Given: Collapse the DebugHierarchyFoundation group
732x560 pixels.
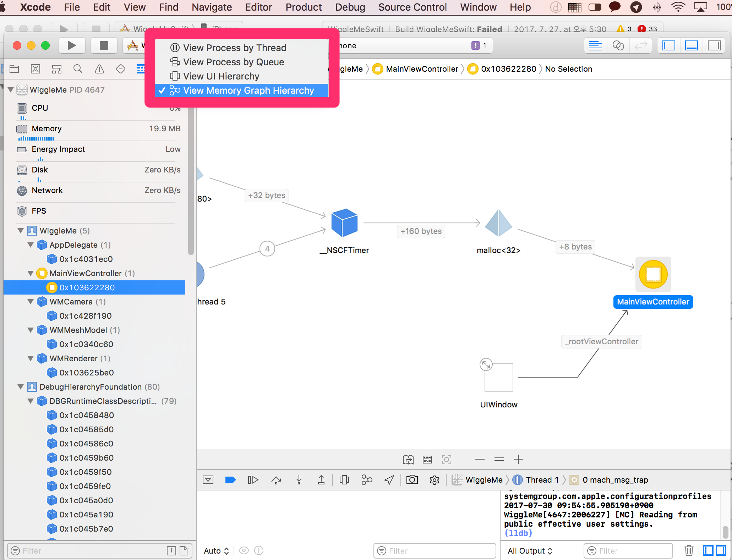Looking at the screenshot, I should point(21,387).
